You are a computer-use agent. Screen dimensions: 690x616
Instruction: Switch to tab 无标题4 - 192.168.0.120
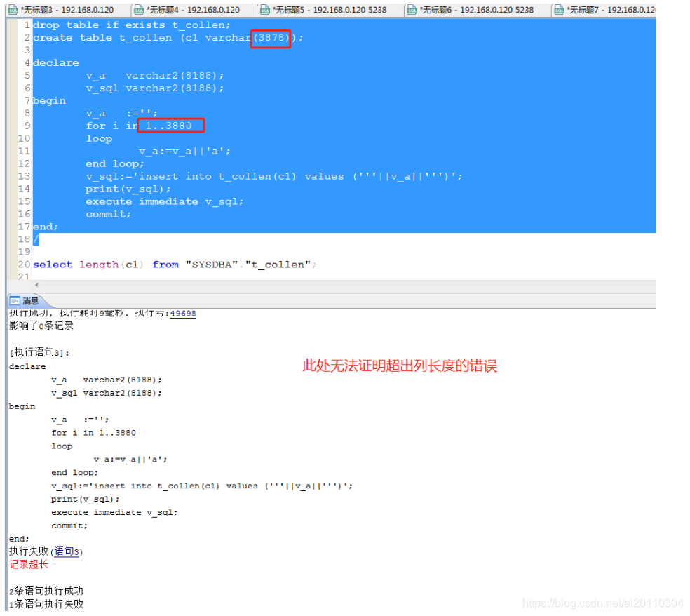point(187,10)
